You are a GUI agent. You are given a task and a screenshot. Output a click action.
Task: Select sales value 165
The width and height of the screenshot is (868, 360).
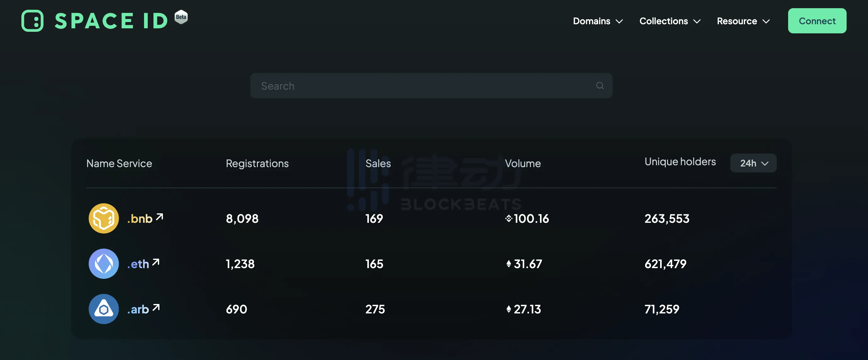374,264
